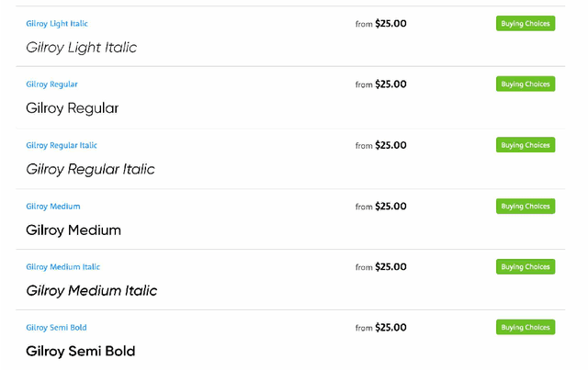588x370 pixels.
Task: Open the small blue Gilroy Semi Bold link
Action: pyautogui.click(x=57, y=328)
